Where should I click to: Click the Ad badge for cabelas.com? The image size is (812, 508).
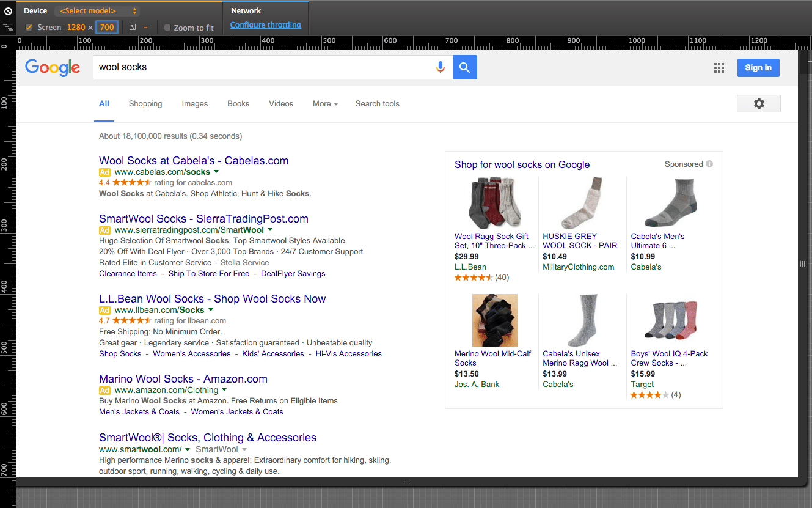[x=104, y=172]
